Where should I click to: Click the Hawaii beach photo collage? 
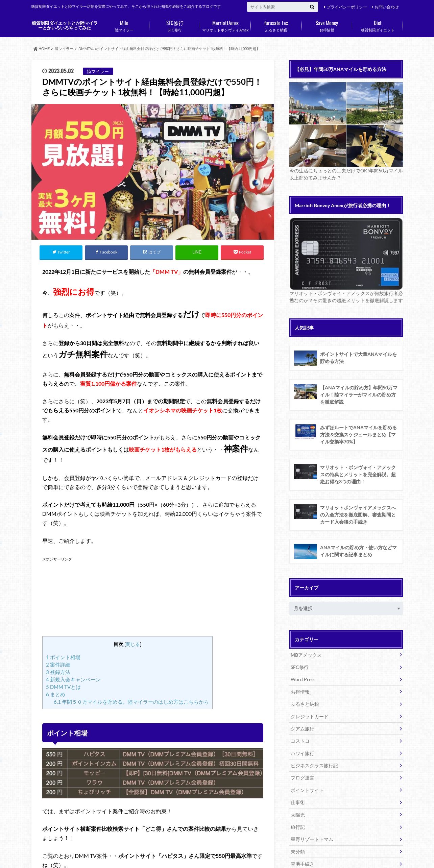tap(346, 124)
